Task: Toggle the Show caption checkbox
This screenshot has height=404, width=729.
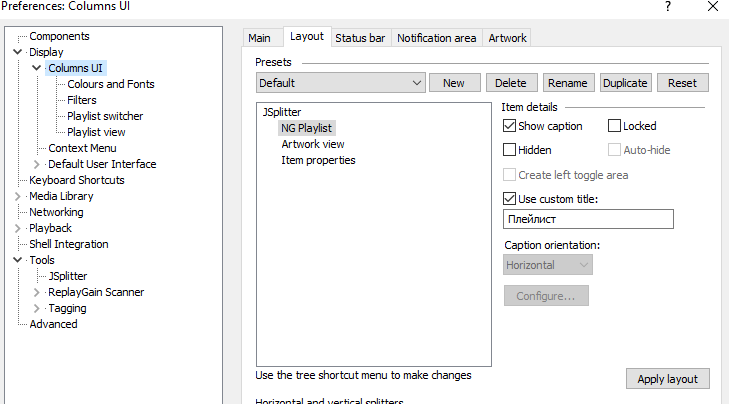Action: (510, 126)
